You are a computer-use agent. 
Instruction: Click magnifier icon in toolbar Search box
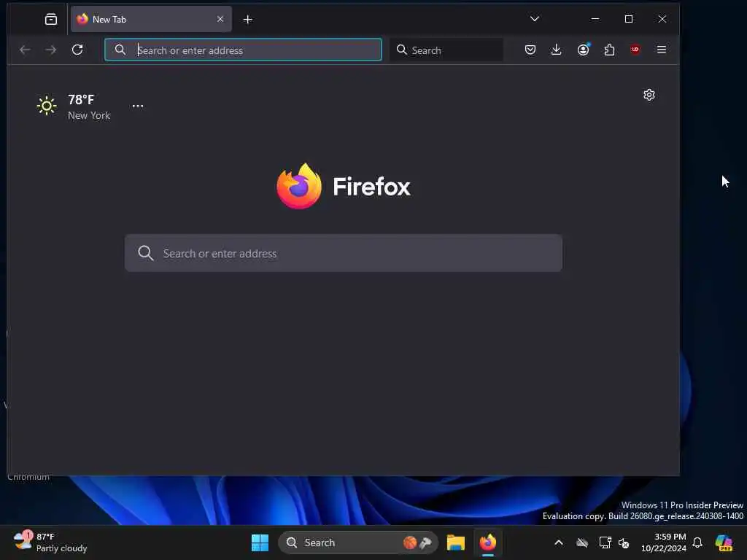402,50
